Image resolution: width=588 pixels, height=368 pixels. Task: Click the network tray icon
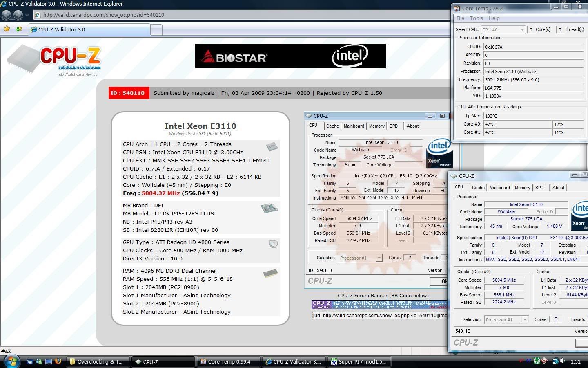(x=555, y=361)
